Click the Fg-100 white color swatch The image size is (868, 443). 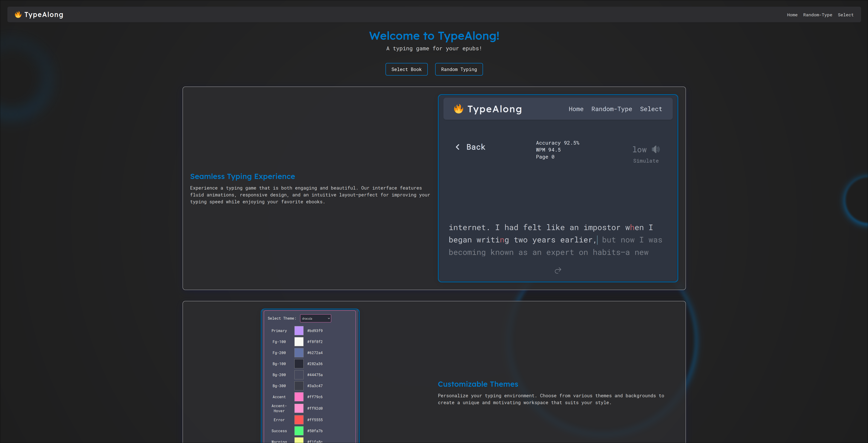click(x=299, y=342)
